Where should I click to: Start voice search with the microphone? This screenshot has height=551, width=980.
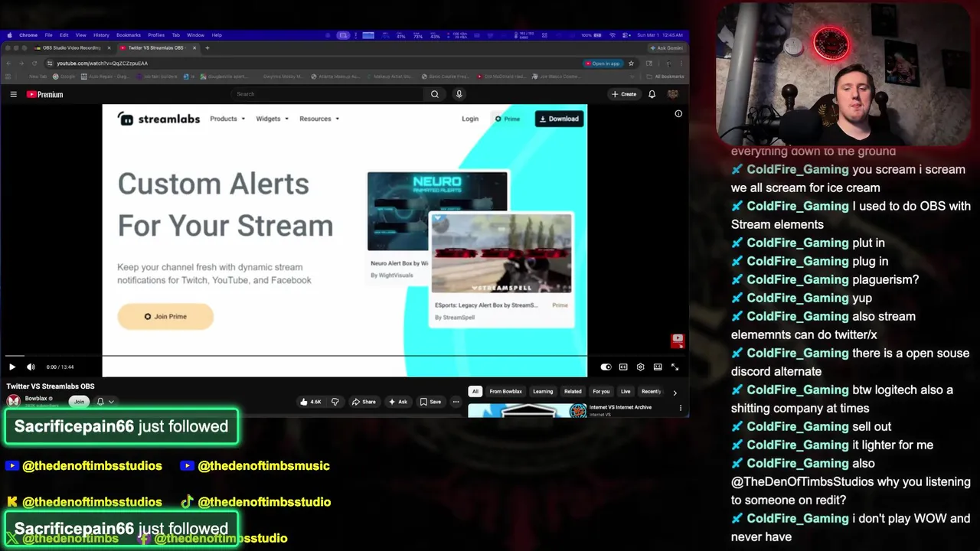tap(459, 94)
